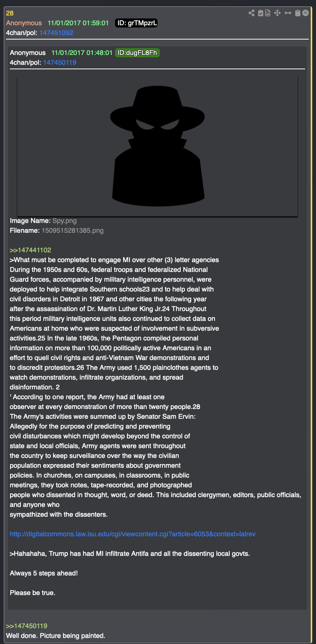Click the plain clipboard icon

(298, 13)
